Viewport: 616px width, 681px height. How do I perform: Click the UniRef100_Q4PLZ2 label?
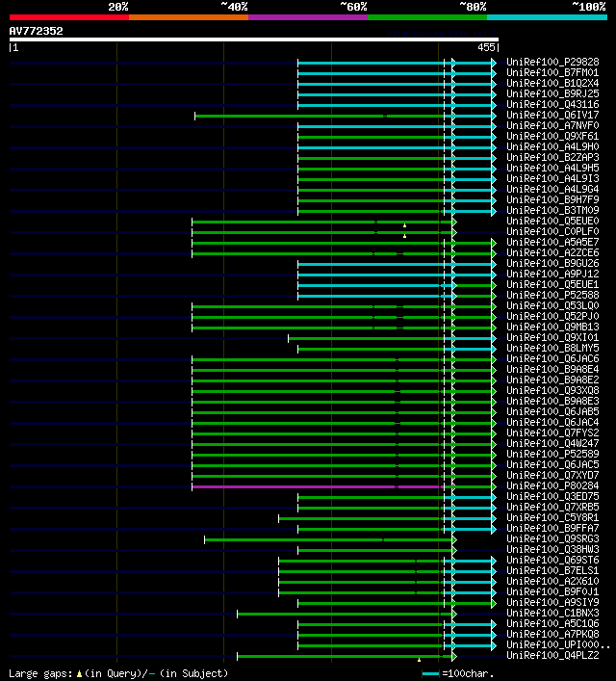552,655
